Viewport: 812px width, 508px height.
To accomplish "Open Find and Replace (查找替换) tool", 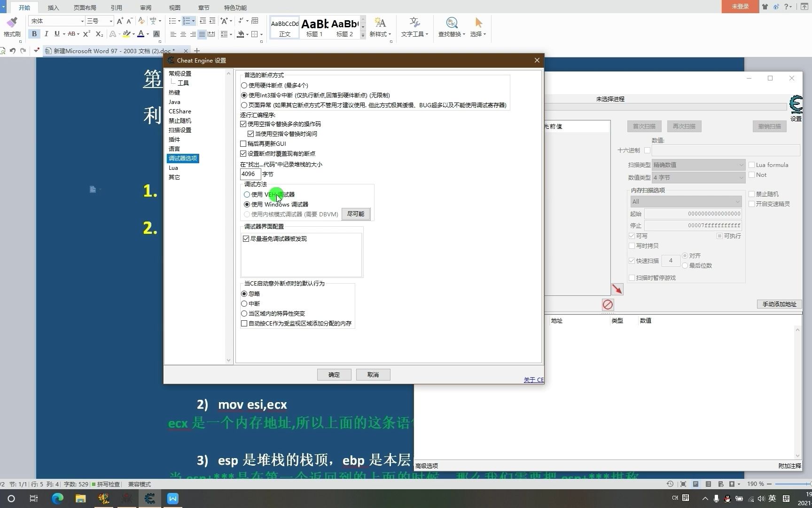I will click(452, 27).
